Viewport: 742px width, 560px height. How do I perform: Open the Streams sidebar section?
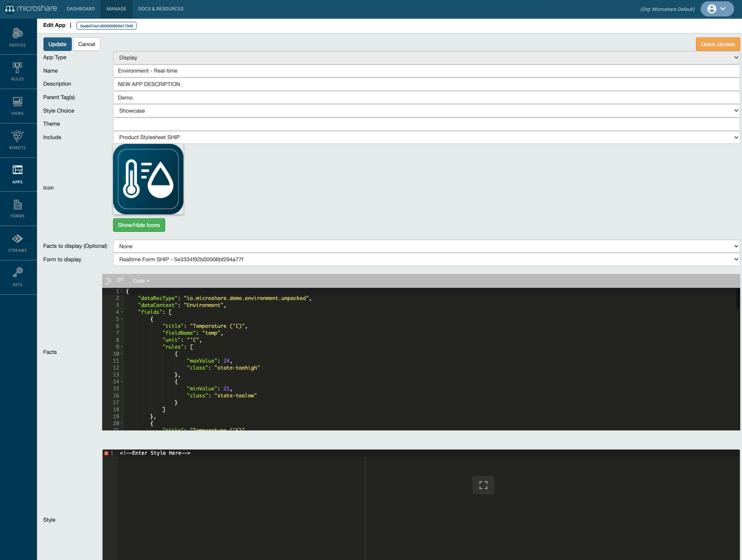coord(18,243)
